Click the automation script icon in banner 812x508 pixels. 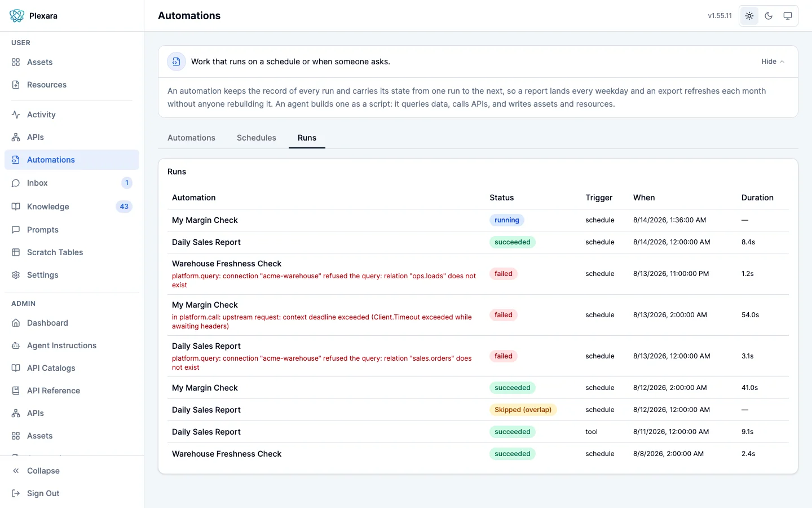point(176,62)
